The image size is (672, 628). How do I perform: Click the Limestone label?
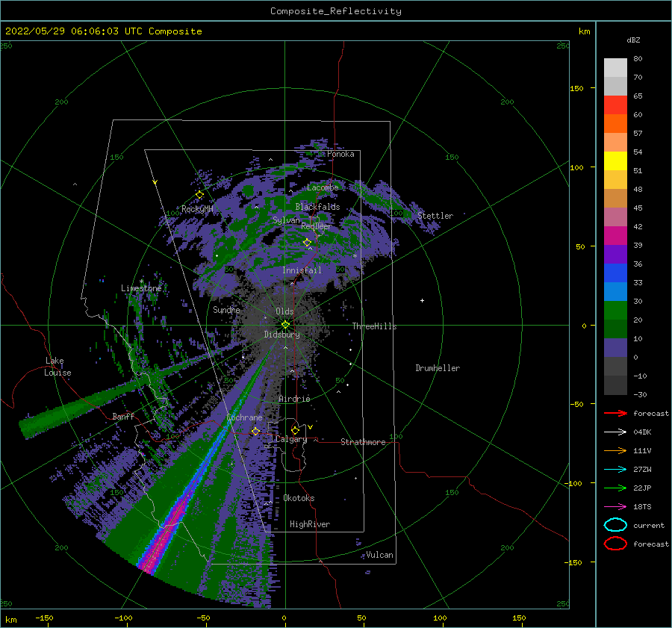coord(141,288)
